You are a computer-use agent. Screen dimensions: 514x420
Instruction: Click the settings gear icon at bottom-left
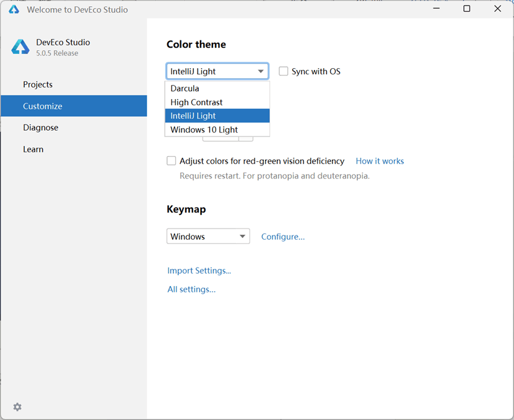17,407
